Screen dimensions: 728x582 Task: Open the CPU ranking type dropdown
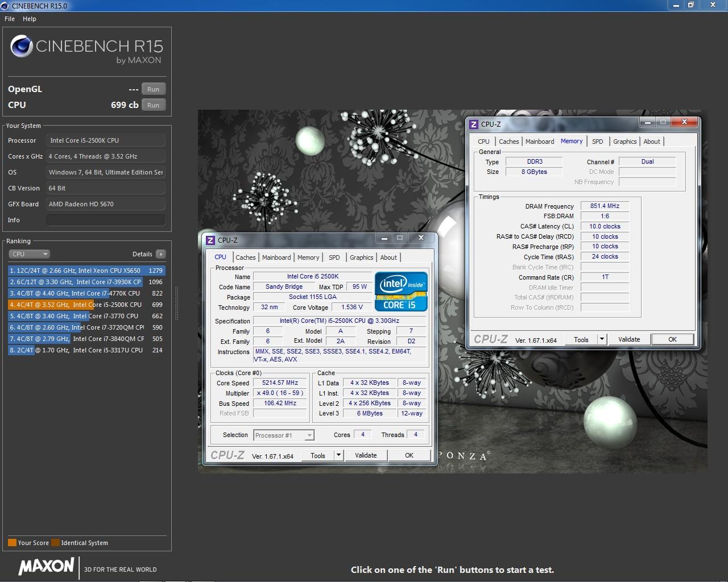(30, 254)
